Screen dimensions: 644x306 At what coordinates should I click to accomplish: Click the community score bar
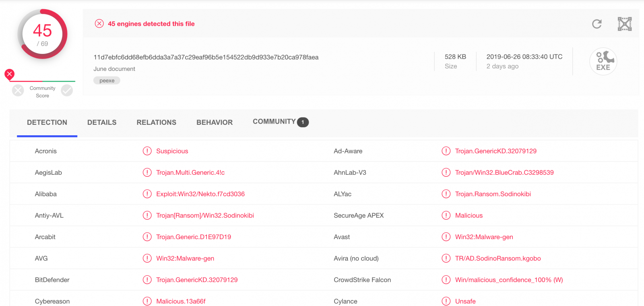pos(42,81)
